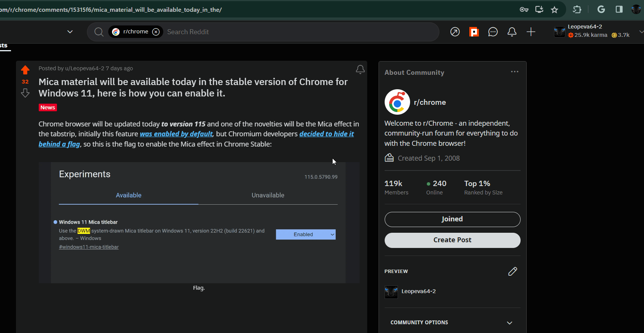The image size is (644, 333).
Task: Open About Community more options menu
Action: 515,72
